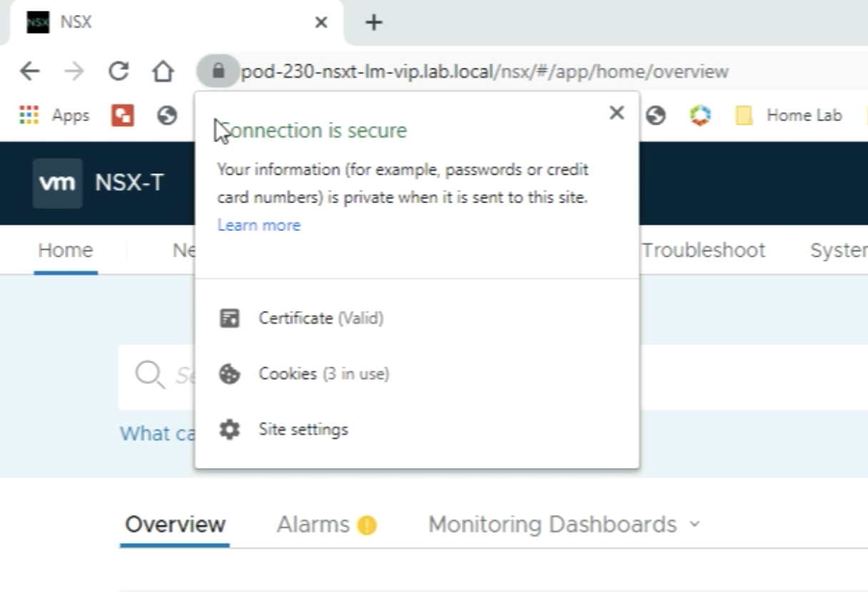868x592 pixels.
Task: Click the Learn more link
Action: coord(258,225)
